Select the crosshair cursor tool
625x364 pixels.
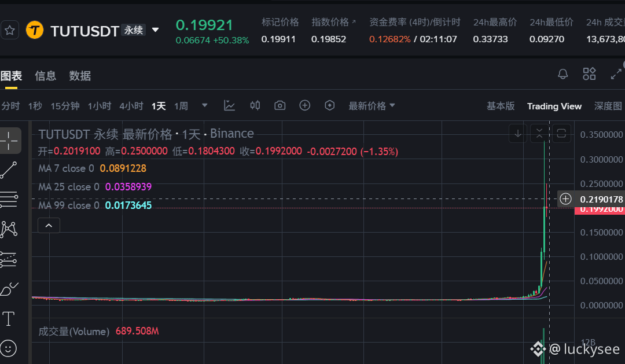tap(8, 141)
